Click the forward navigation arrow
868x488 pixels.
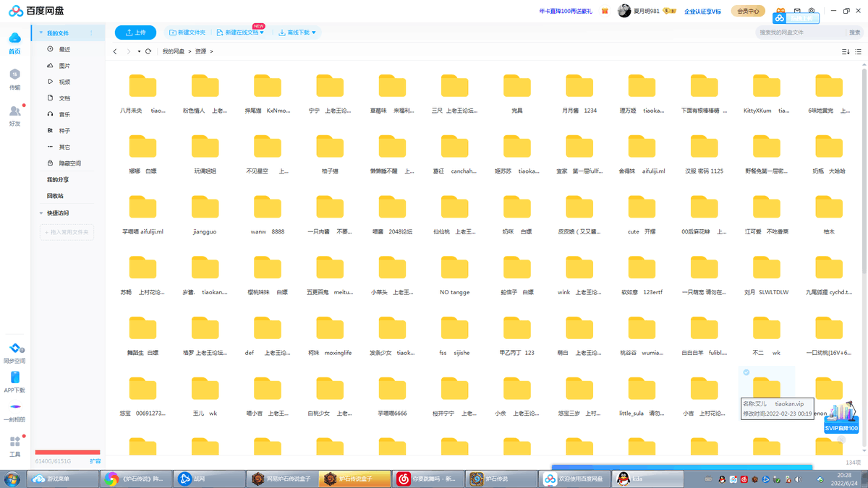pyautogui.click(x=129, y=51)
